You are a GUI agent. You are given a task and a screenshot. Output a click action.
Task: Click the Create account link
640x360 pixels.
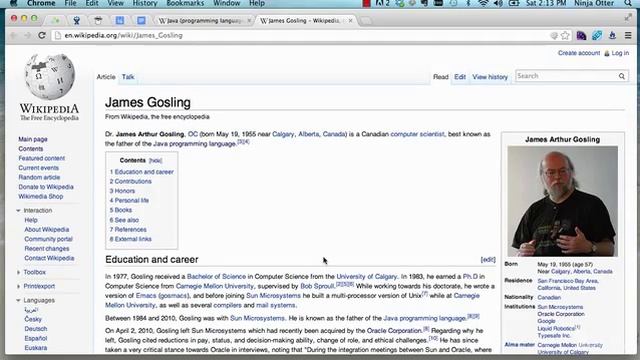[x=579, y=53]
